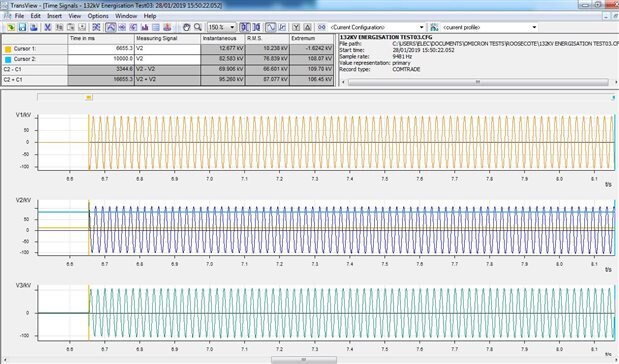Click the toolbar icon right of Paste
This screenshot has width=619, height=364.
click(x=82, y=27)
